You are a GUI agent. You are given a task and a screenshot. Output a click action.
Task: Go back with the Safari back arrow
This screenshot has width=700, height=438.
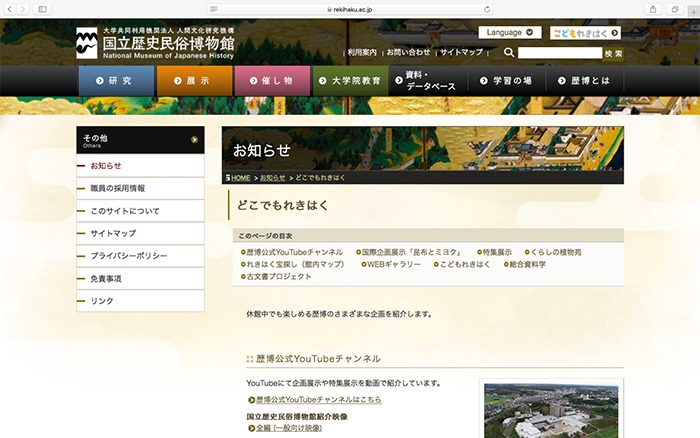tap(10, 9)
